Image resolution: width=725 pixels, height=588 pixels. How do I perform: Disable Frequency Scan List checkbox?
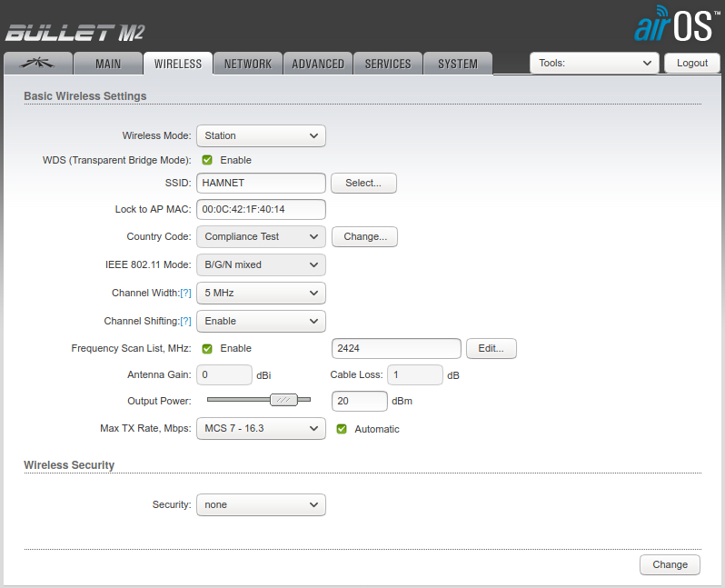pos(207,348)
